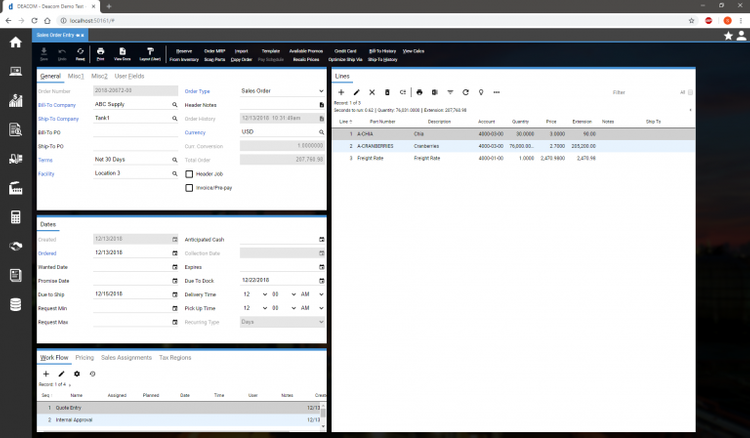Click the favorites star icon at top right
This screenshot has height=438, width=750.
(x=728, y=35)
